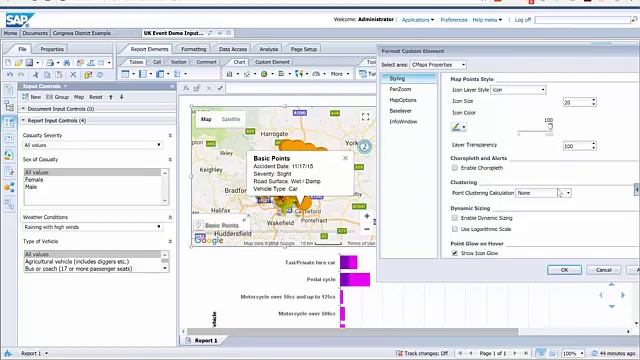
Task: Close the Basic Points info popup
Action: point(345,158)
